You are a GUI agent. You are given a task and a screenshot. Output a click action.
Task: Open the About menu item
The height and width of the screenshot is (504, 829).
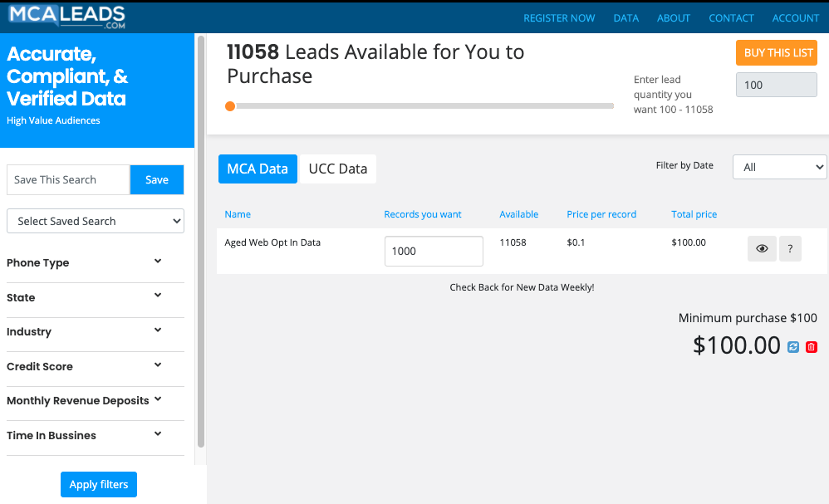tap(674, 18)
